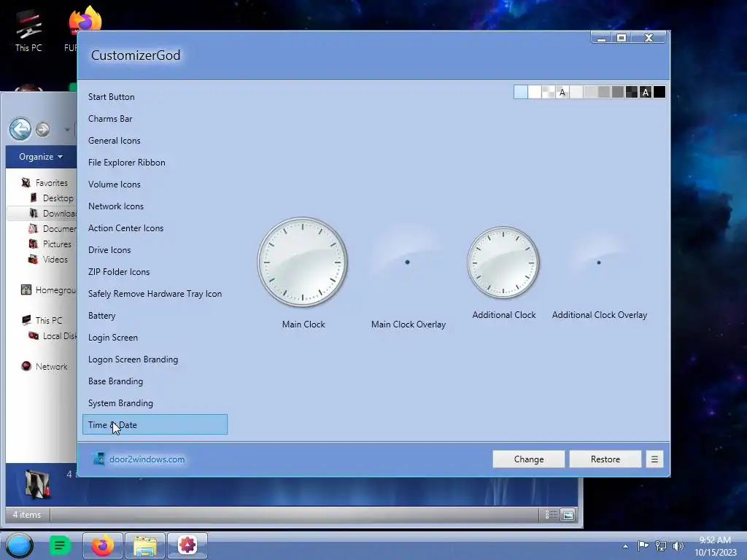Switch Explorer to details view icon
Viewport: 747px width, 560px height.
coord(551,514)
